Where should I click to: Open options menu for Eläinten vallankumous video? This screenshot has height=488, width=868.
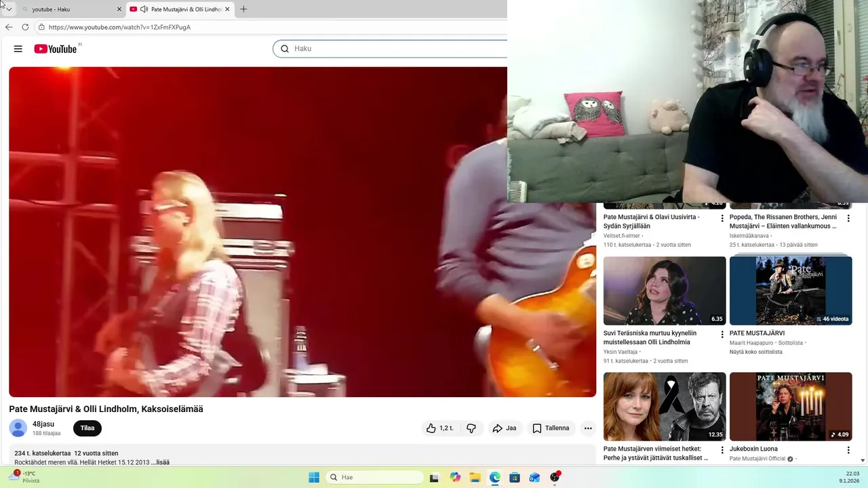tap(848, 218)
